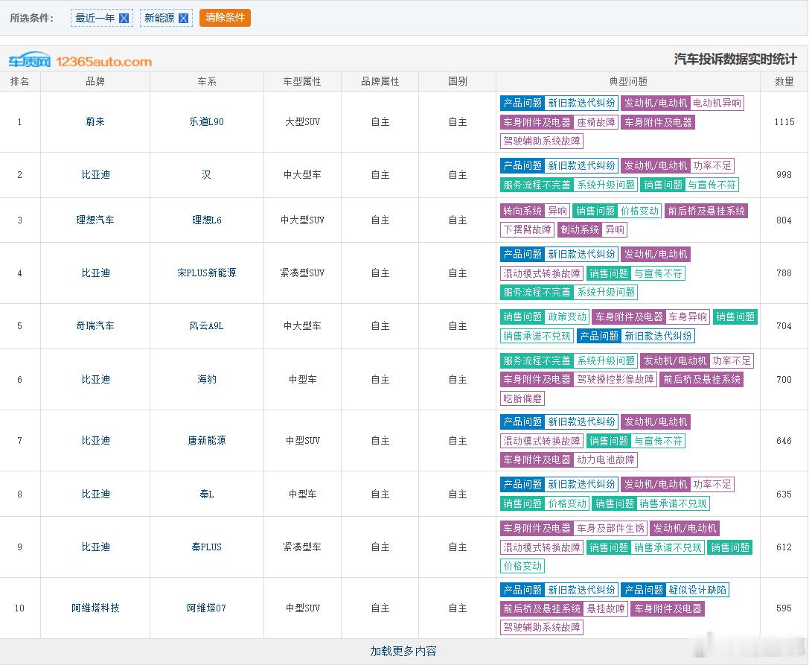The image size is (812, 665).
Task: Open the 理想L6 series link
Action: coord(207,220)
